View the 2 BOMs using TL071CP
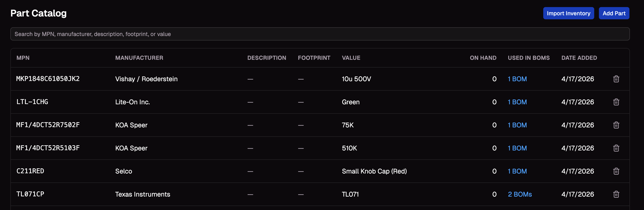Screen dimensions: 644x210 520,194
